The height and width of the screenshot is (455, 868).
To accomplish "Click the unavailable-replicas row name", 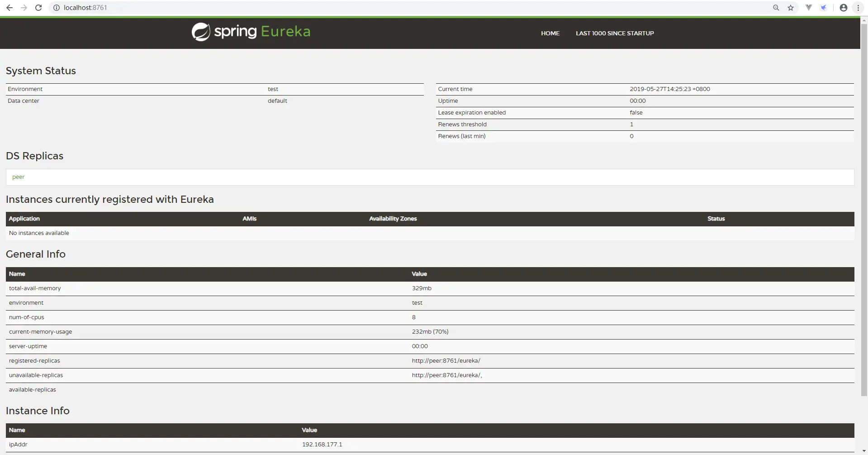I will point(36,375).
